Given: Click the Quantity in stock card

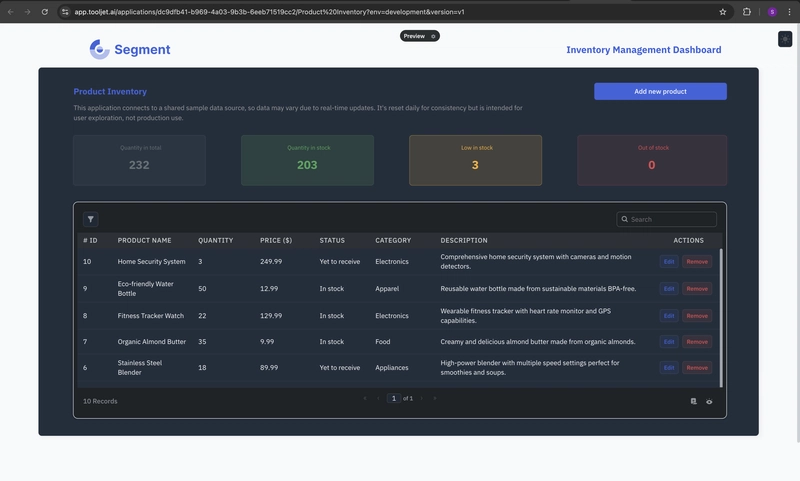Looking at the screenshot, I should 307,160.
